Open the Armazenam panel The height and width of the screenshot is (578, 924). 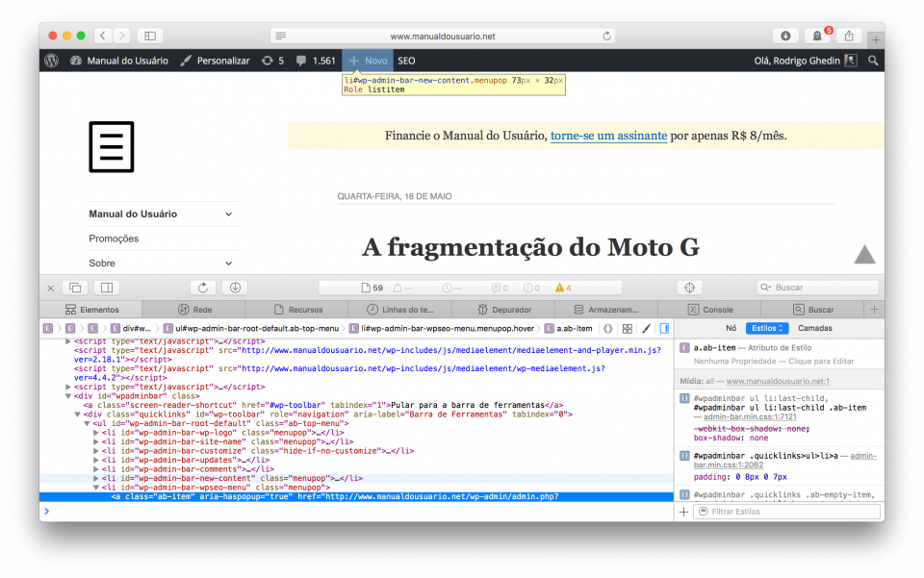click(606, 309)
